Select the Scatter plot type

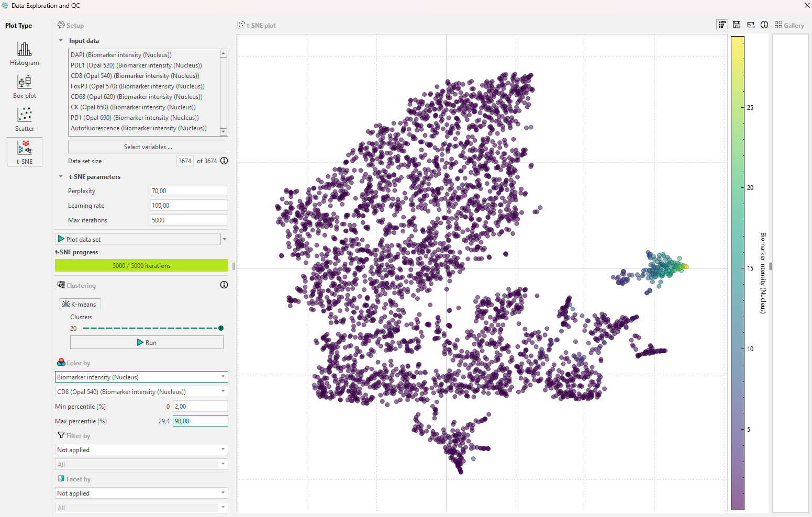[x=25, y=119]
